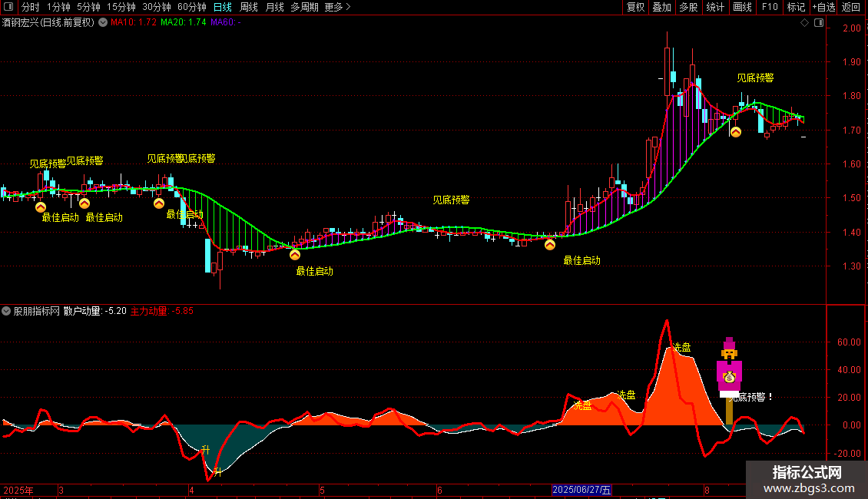Click the diamond icon at the chart's top right
Viewport: 868px width, 499px height.
click(804, 23)
